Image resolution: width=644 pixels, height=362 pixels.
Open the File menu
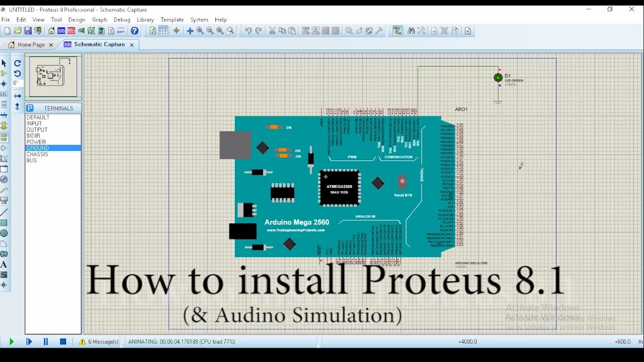click(x=6, y=20)
